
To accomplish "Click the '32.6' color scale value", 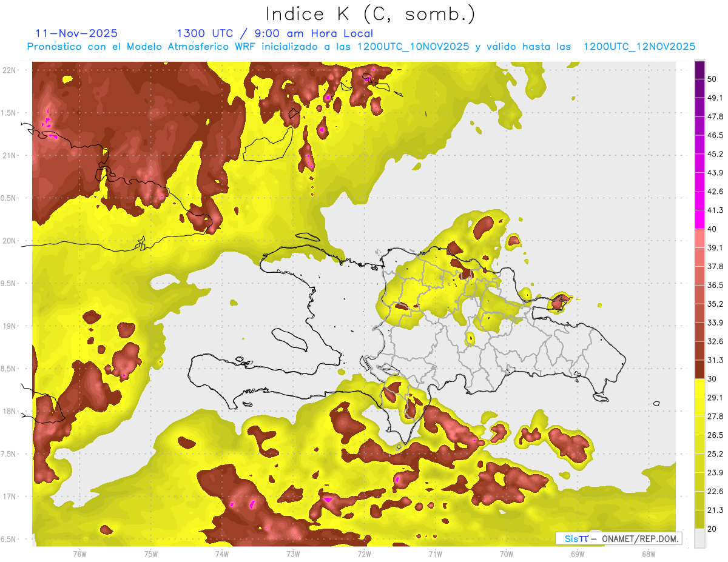I will point(715,341).
